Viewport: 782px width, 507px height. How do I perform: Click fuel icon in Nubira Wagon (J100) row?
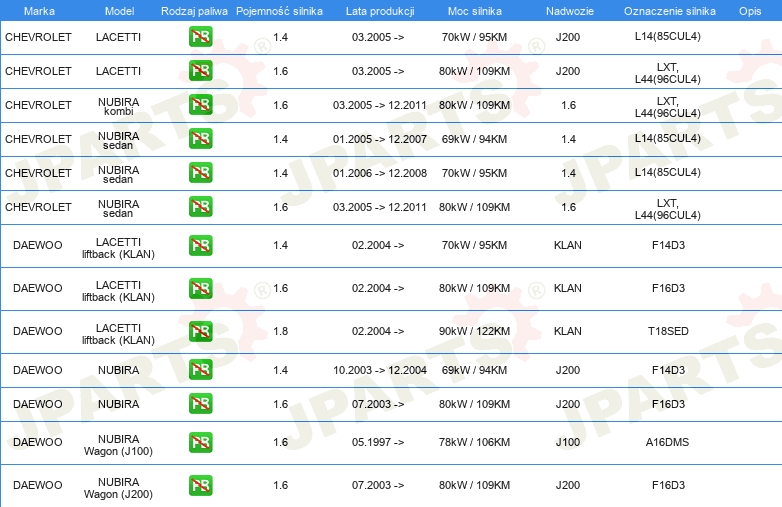click(x=200, y=442)
